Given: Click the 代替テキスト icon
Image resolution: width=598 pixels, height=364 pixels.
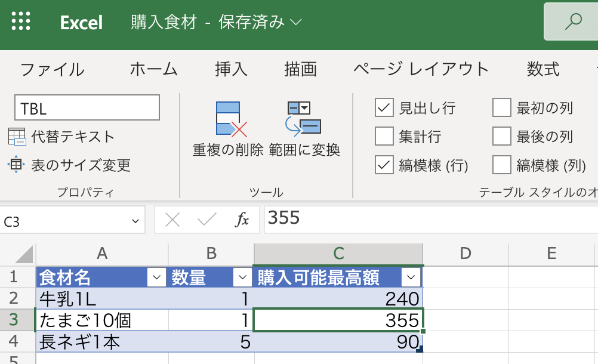Looking at the screenshot, I should pos(17,137).
